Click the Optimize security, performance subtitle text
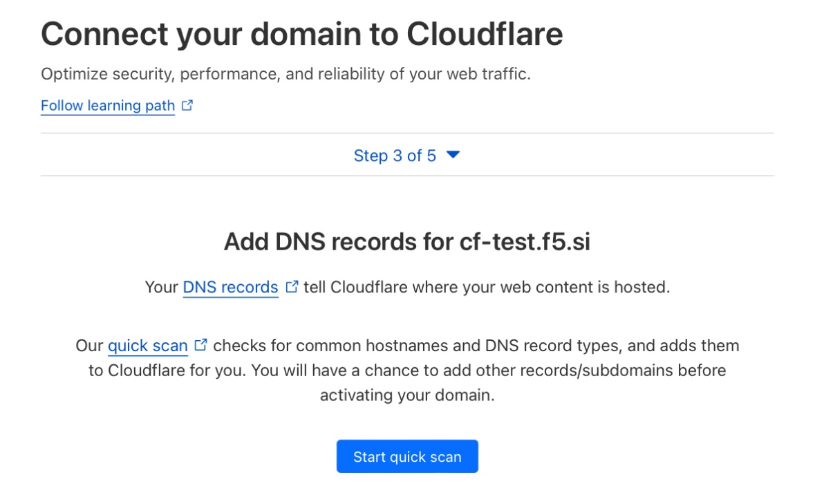 tap(285, 74)
